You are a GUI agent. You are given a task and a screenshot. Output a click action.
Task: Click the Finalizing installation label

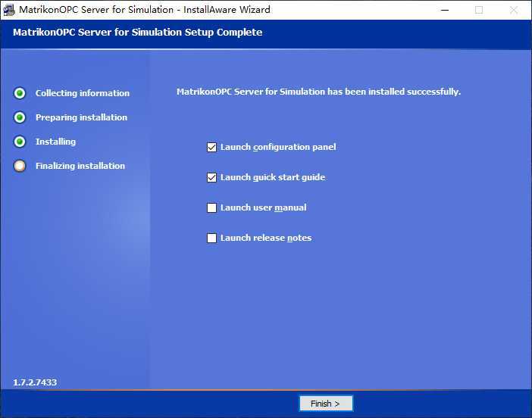point(80,166)
